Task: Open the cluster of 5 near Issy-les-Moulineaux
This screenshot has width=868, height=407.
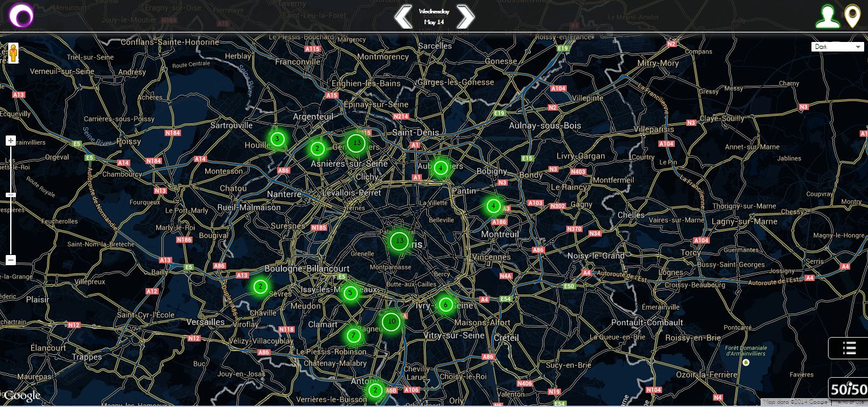Action: 350,293
